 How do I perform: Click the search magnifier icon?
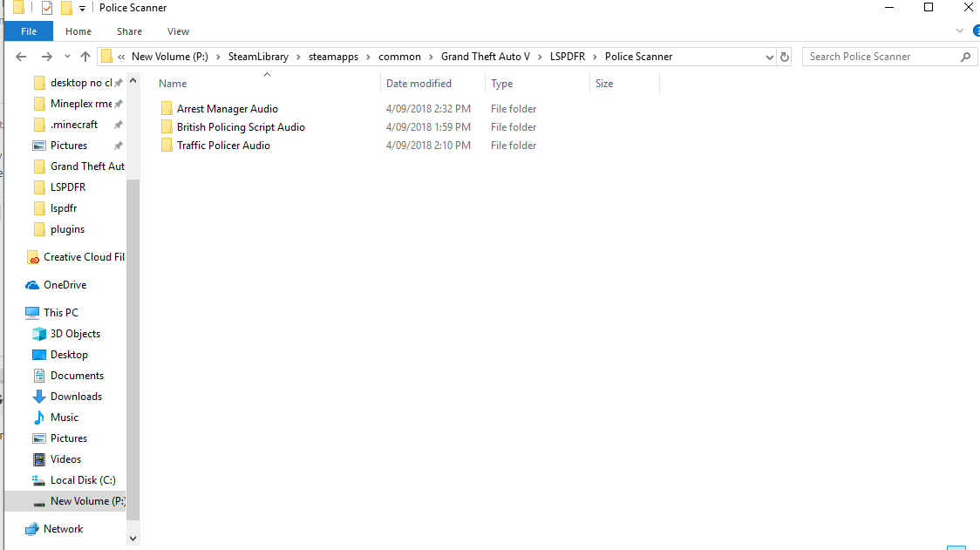pyautogui.click(x=966, y=57)
